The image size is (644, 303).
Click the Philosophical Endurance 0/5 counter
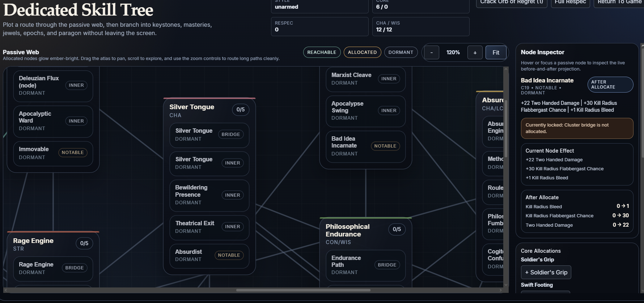tap(397, 229)
